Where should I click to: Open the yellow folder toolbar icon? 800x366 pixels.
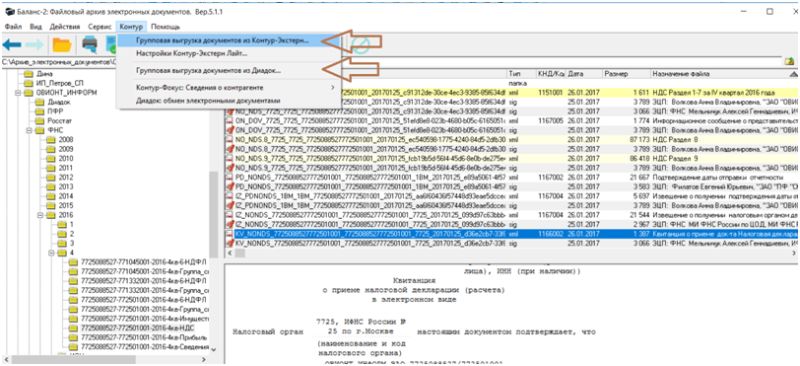click(62, 45)
